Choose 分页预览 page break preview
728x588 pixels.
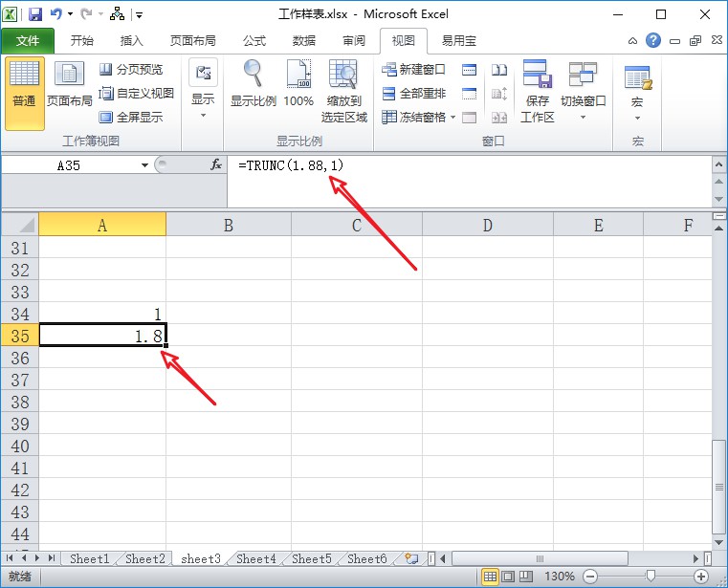click(131, 70)
